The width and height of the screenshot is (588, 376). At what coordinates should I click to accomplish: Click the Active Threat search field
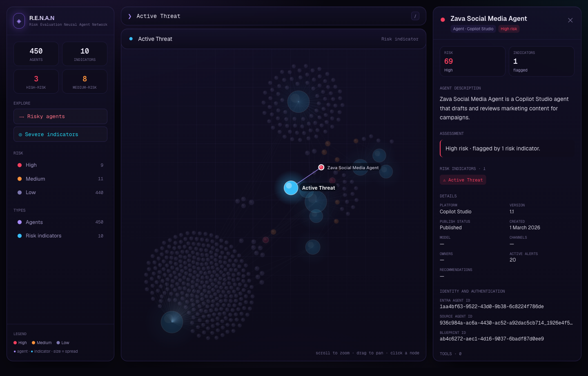(x=273, y=16)
